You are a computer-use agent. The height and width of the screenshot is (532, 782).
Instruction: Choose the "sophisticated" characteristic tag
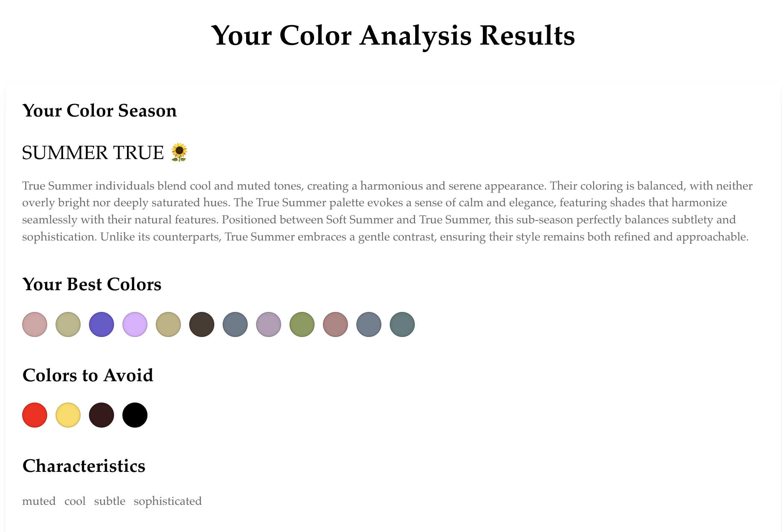168,501
